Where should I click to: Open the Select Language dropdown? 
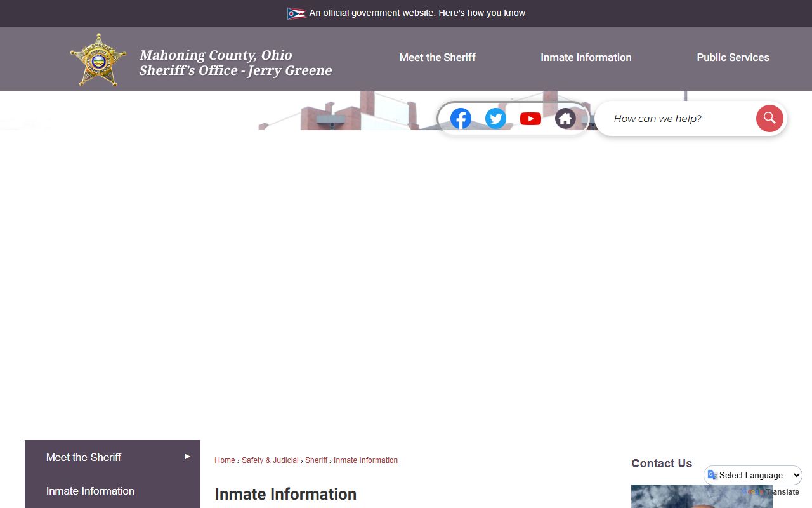pyautogui.click(x=753, y=475)
